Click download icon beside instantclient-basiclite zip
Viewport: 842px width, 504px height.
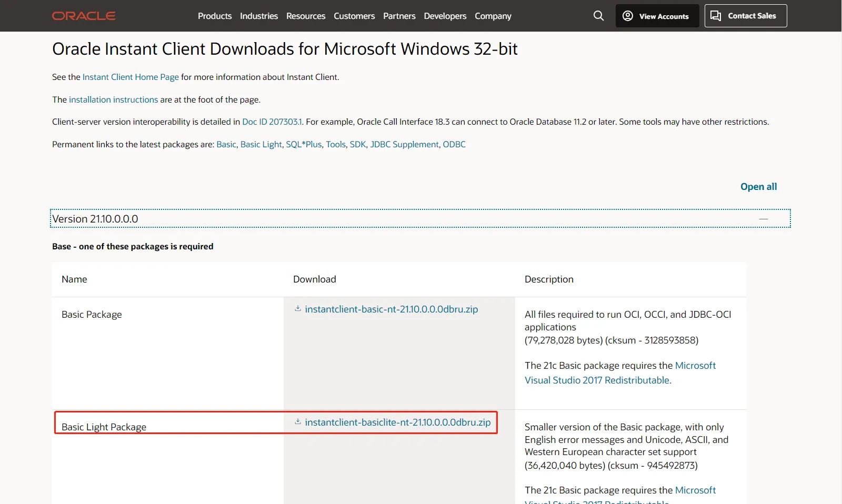point(298,422)
